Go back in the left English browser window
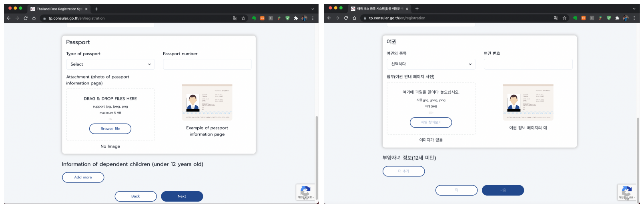Image resolution: width=644 pixels, height=208 pixels. [x=8, y=18]
